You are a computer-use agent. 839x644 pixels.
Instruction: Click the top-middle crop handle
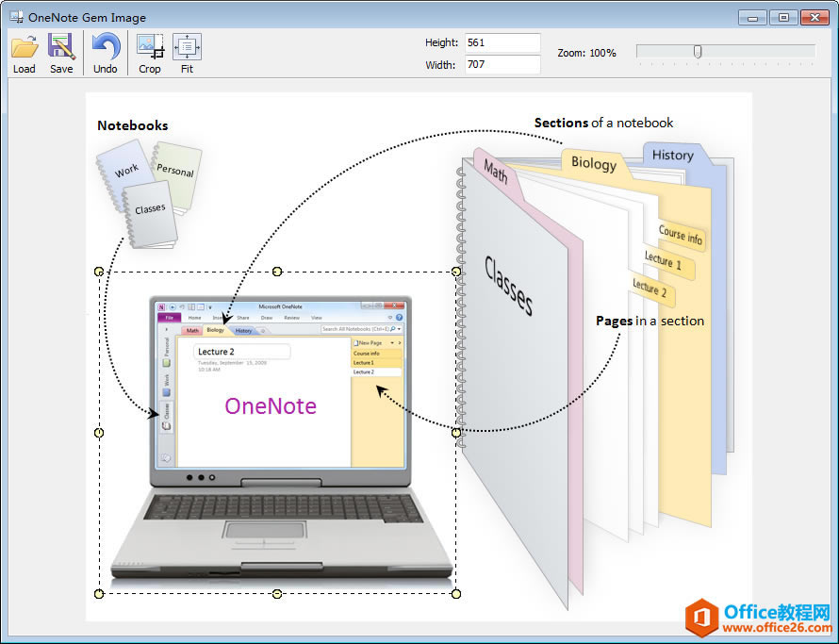coord(277,272)
